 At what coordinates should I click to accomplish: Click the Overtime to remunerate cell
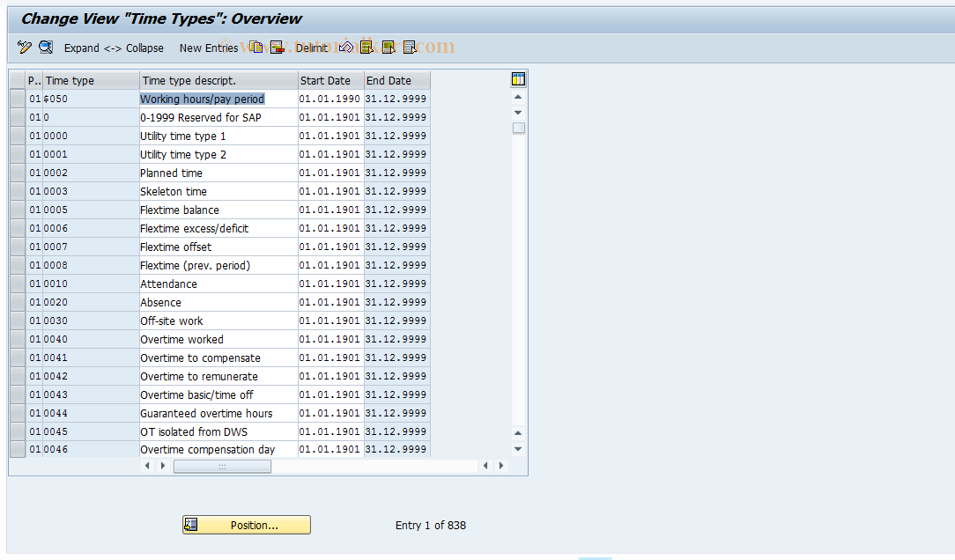218,376
